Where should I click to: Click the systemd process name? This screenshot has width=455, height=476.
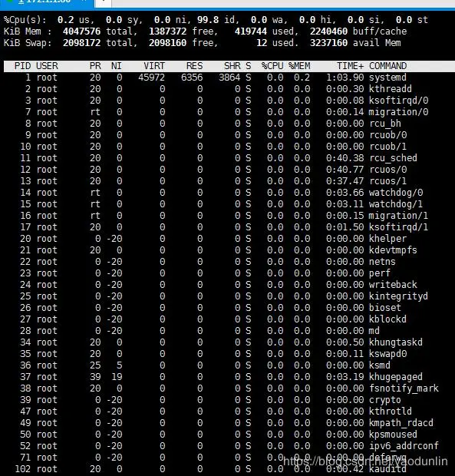387,78
